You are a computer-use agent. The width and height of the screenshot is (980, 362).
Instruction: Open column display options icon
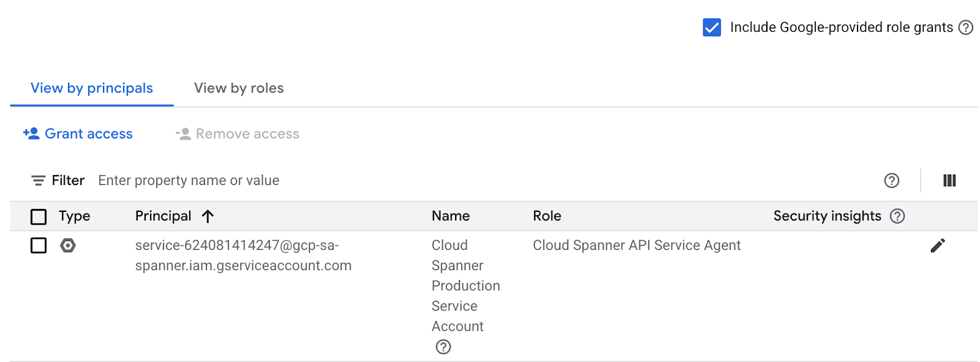point(949,181)
